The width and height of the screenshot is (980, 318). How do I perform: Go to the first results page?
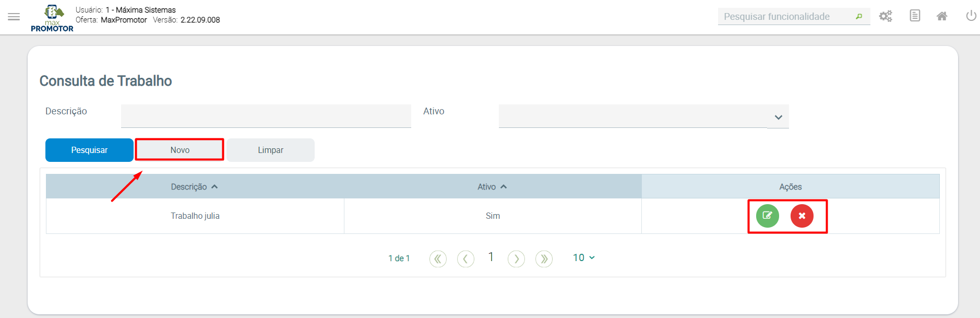pos(438,258)
